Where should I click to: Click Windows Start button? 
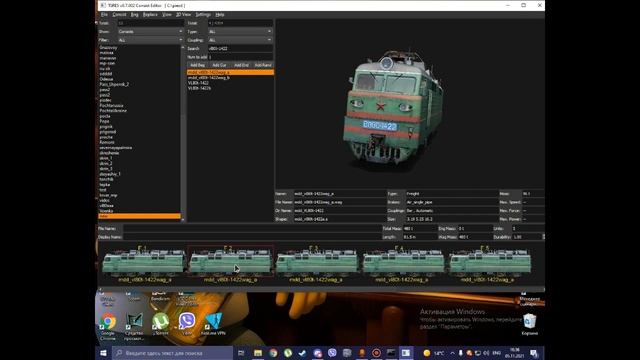coord(103,353)
